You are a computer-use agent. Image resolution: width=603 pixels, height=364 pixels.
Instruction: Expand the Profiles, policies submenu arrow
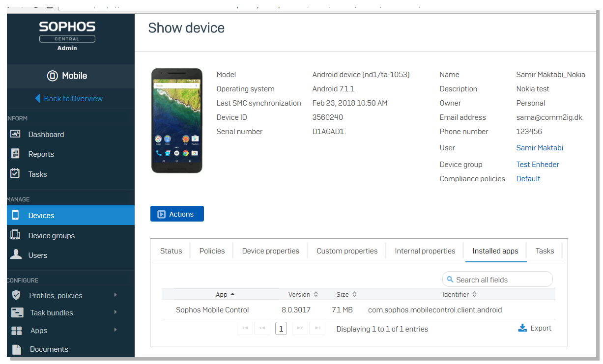tap(115, 295)
